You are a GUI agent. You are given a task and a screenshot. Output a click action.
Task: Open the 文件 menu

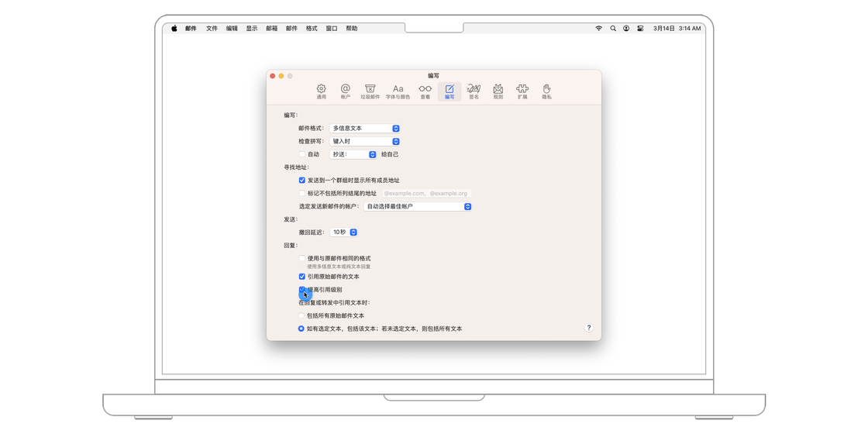click(212, 28)
